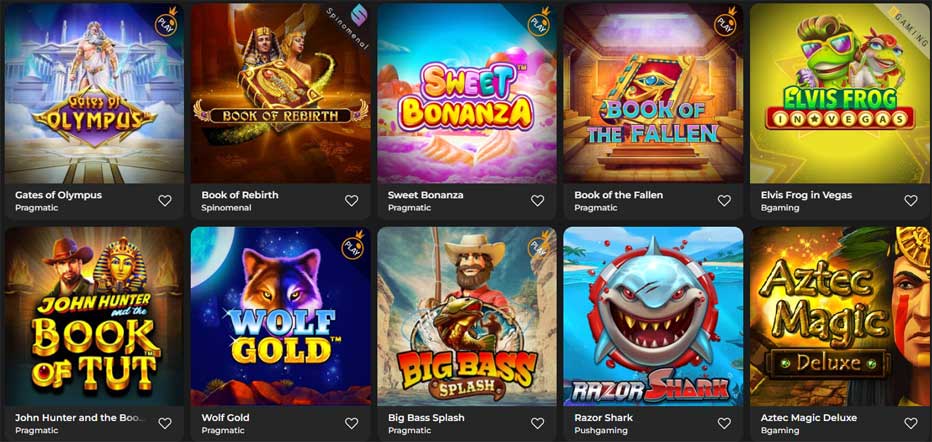Viewport: 932px width, 442px height.
Task: Click the Book of Rebirth title link
Action: 240,195
